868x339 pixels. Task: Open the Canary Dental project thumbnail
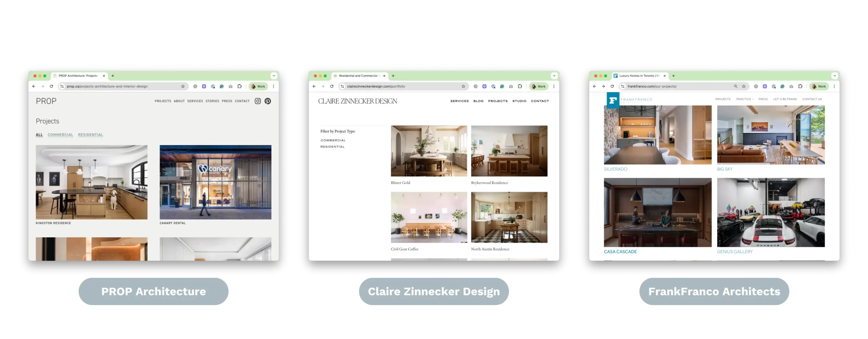coord(215,182)
